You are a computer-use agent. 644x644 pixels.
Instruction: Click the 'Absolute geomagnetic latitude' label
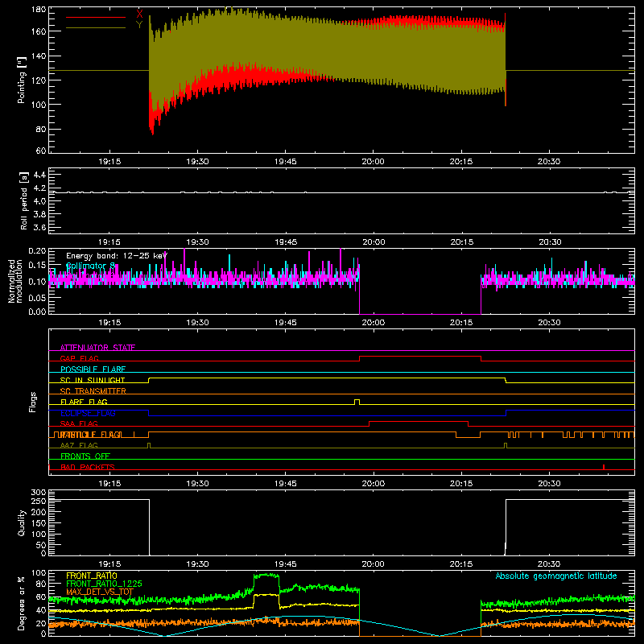click(x=556, y=576)
